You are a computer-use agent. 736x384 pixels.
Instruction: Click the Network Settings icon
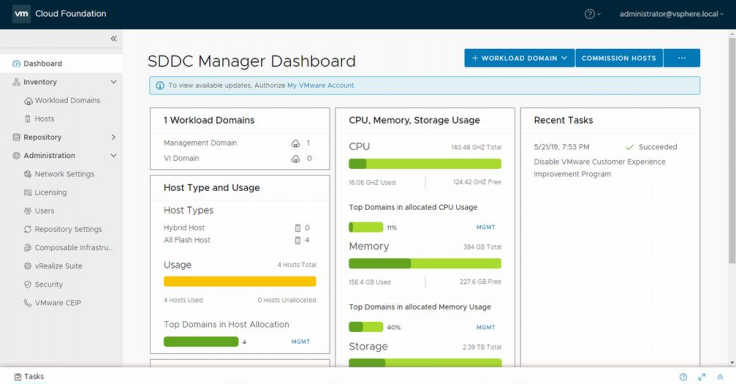[28, 174]
